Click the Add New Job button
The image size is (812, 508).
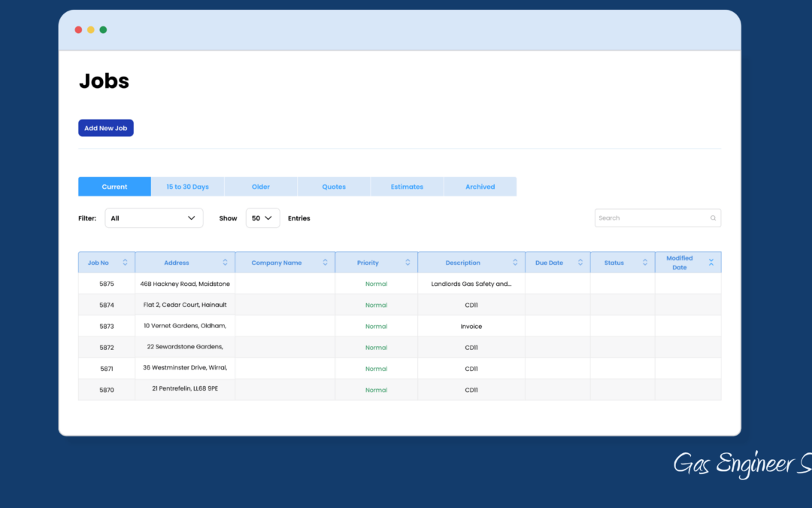pos(106,128)
